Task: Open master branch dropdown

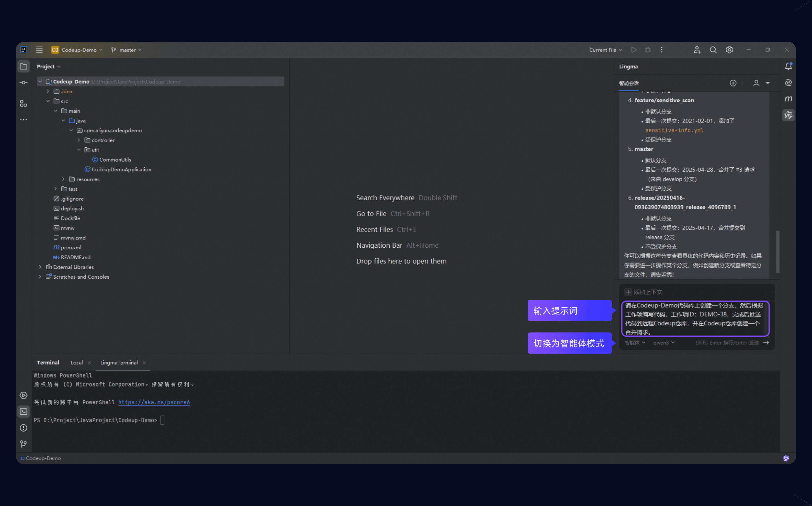Action: pyautogui.click(x=127, y=50)
